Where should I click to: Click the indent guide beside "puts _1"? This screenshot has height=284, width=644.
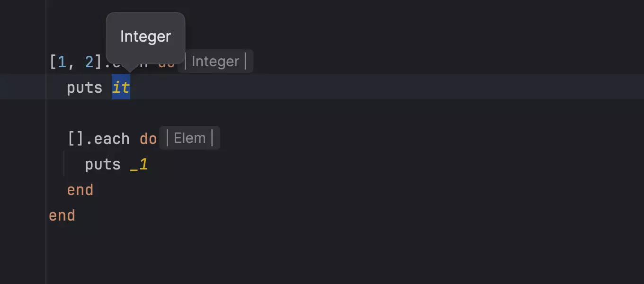64,164
